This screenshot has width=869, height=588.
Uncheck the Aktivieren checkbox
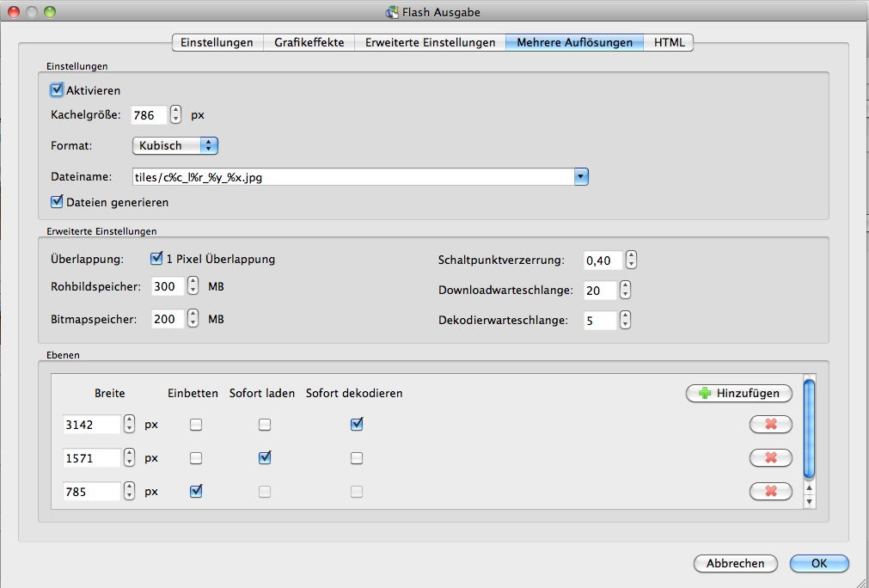click(x=58, y=90)
